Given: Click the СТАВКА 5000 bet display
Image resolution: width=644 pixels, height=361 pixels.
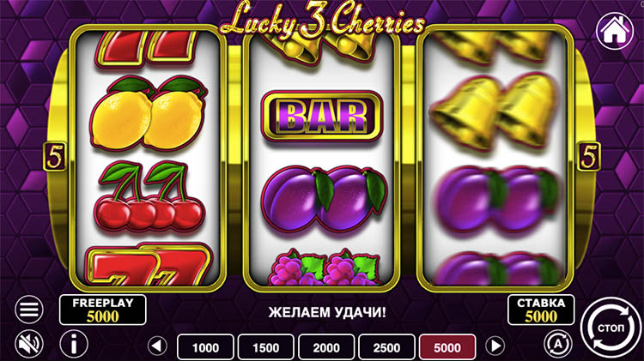Looking at the screenshot, I should (x=541, y=310).
